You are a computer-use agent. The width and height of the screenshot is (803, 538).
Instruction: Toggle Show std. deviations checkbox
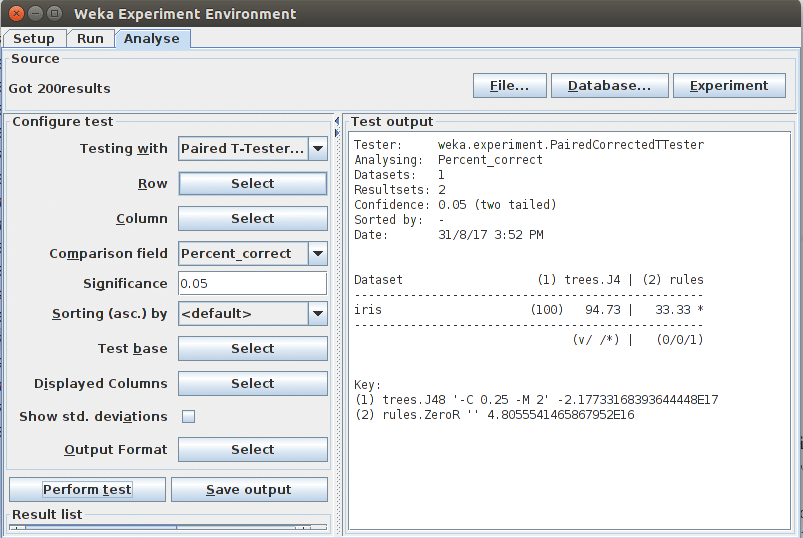point(188,416)
